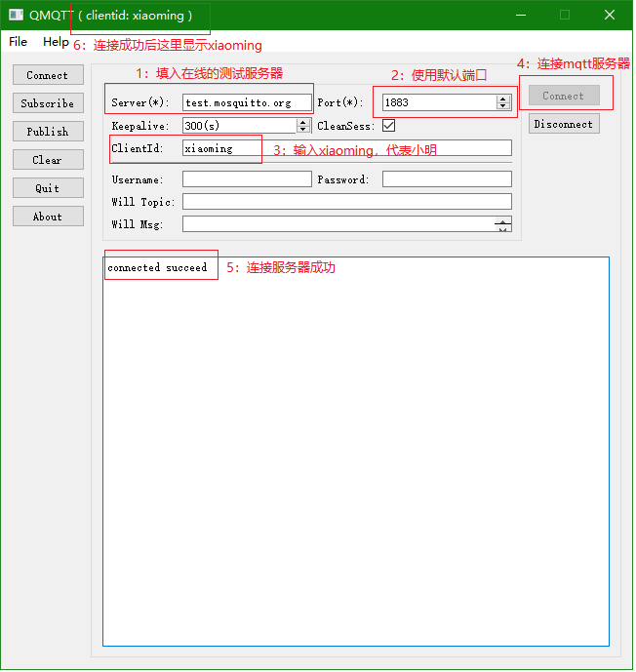Increase the Port value with up arrow
This screenshot has height=672, width=636.
[503, 99]
